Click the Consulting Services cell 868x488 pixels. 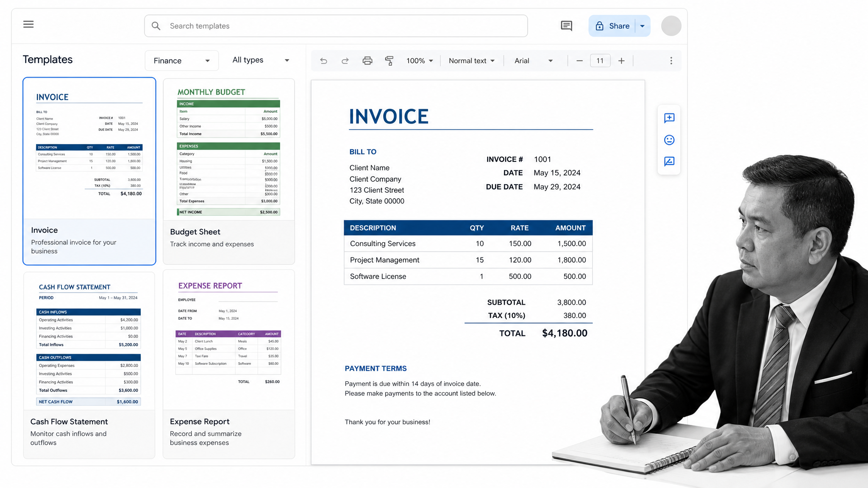383,244
